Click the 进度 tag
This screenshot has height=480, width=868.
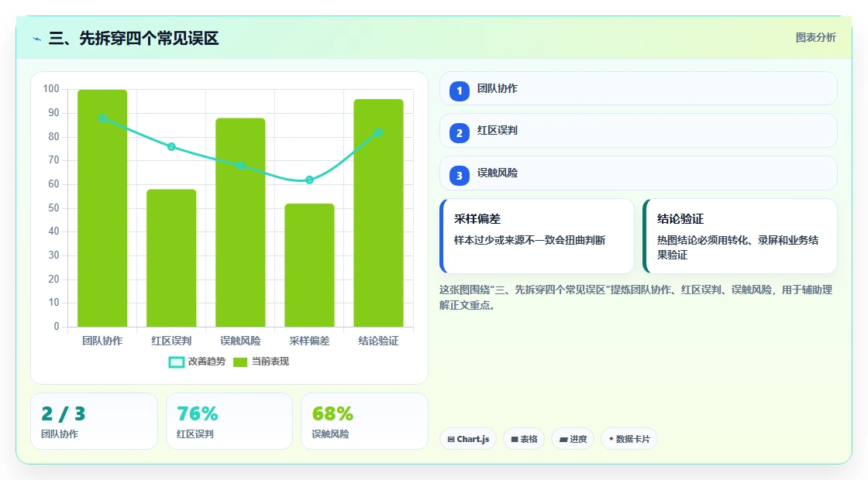coord(573,438)
